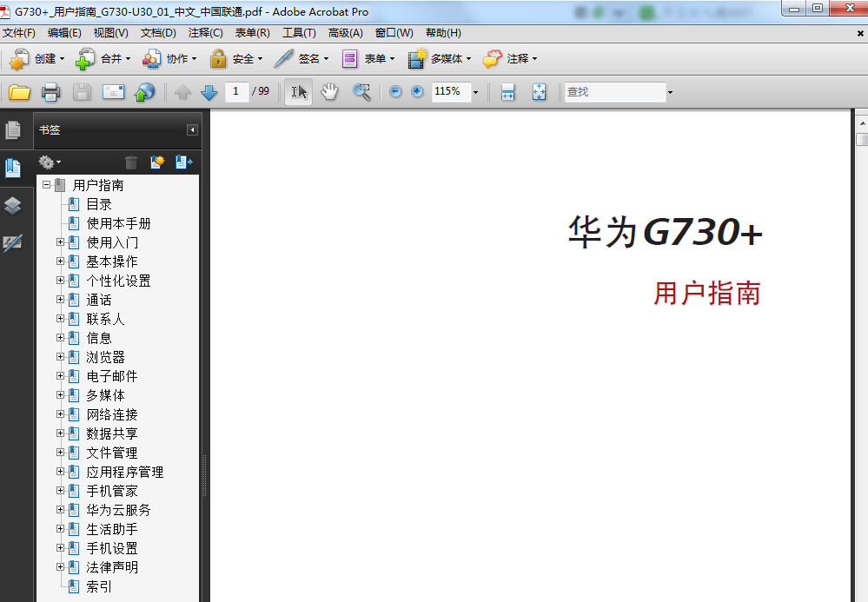Open the 合并 (Combine) toolbar menu
This screenshot has height=602, width=868.
[x=103, y=59]
